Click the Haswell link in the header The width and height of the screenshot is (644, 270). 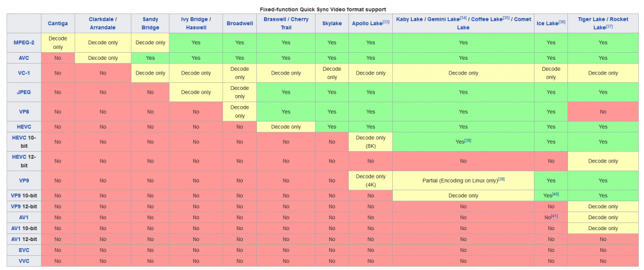[x=196, y=28]
